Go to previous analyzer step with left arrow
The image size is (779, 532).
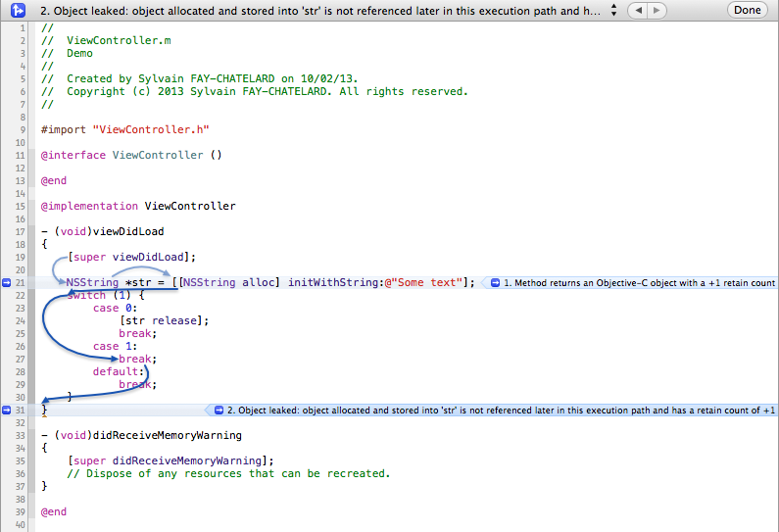[x=637, y=10]
